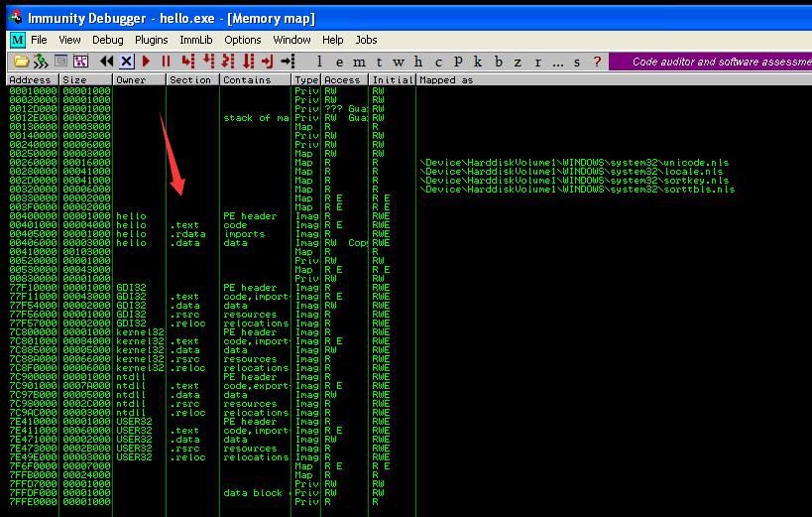Click the black Go to address arrow icon

coord(288,62)
